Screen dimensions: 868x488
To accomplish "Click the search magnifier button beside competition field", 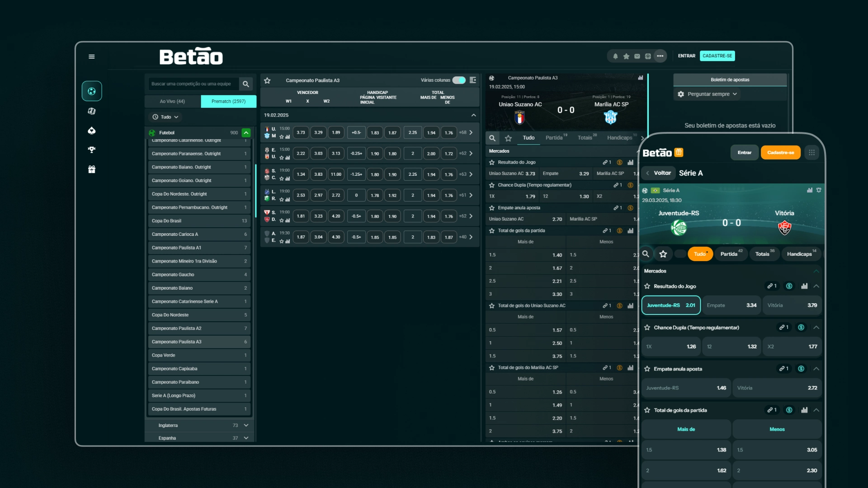I will (x=246, y=84).
